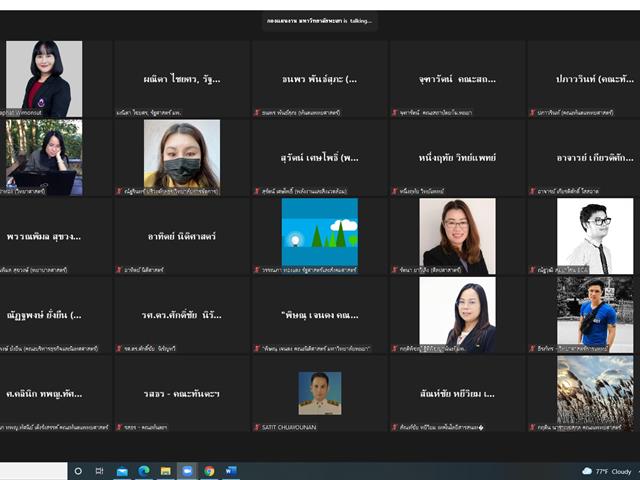Screen dimensions: 640x480
Task: Open Microsoft Word from the taskbar
Action: tap(231, 471)
